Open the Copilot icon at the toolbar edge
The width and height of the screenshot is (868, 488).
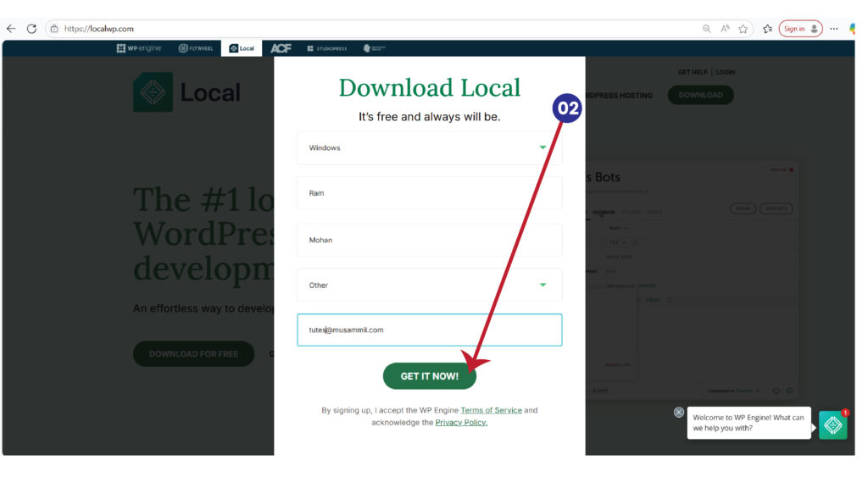point(853,29)
